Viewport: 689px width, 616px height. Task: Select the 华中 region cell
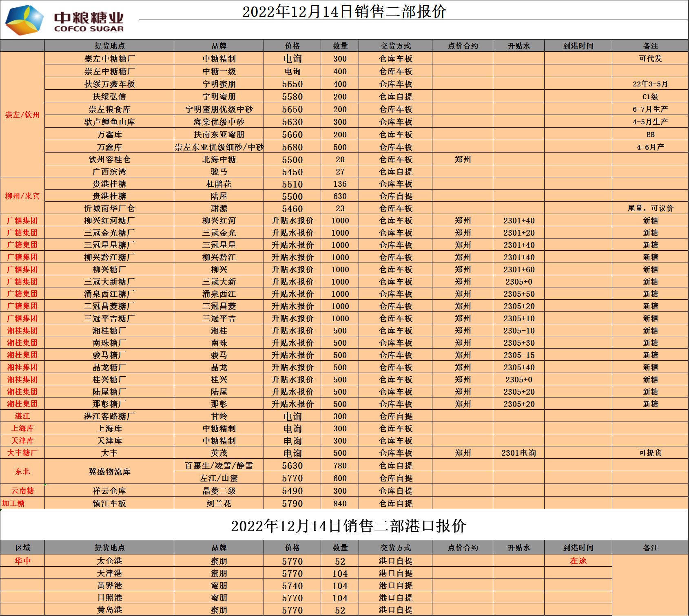(x=22, y=561)
